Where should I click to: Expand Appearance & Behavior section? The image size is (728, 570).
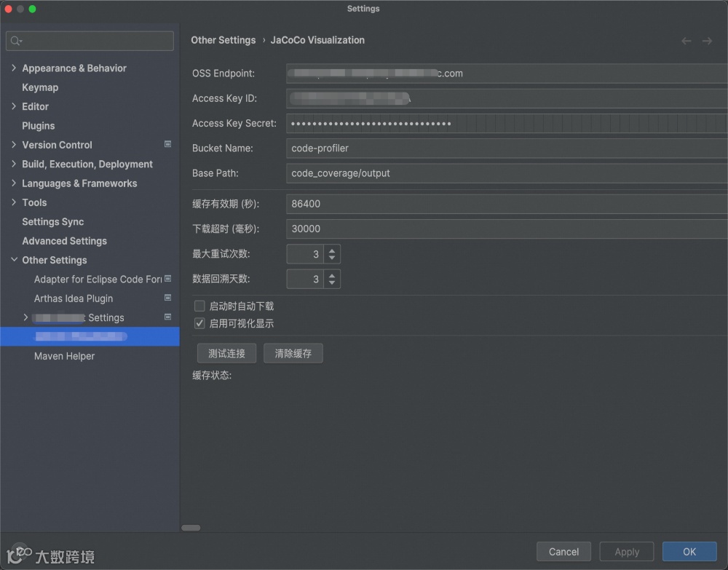(x=13, y=68)
